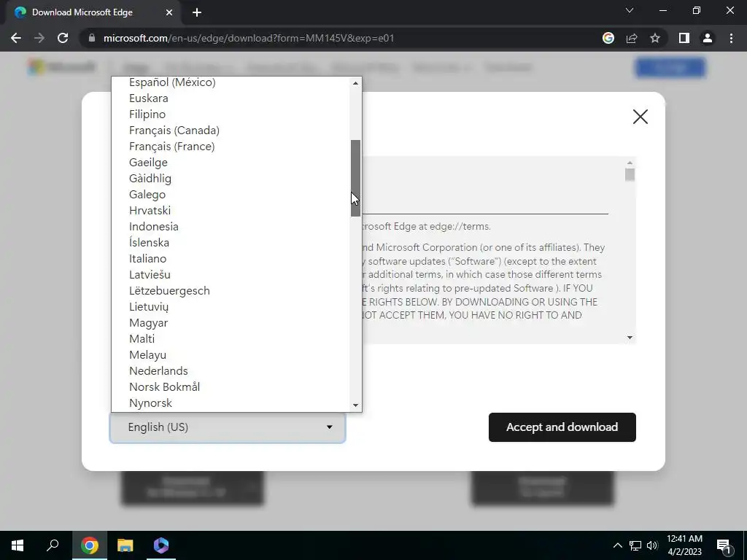Open the tab search chevron
747x560 pixels.
[630, 10]
